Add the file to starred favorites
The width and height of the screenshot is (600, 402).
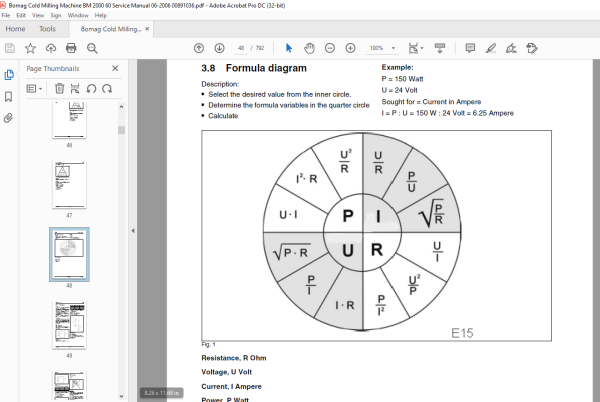coord(30,48)
